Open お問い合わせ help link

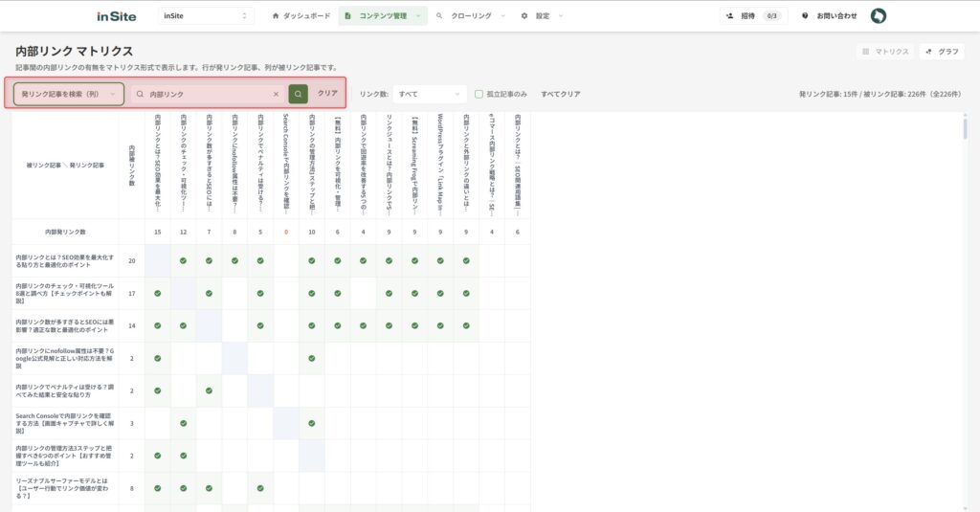pyautogui.click(x=830, y=16)
